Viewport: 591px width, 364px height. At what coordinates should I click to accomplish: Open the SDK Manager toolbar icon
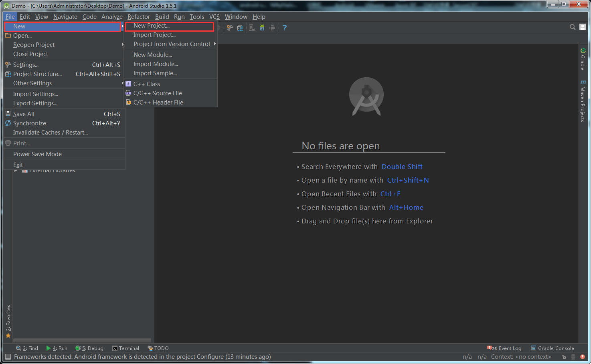pos(262,28)
